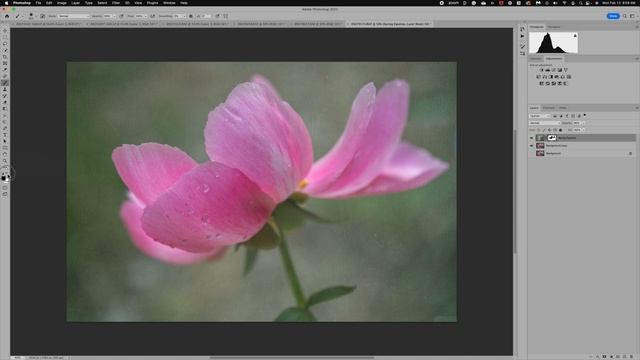Add a Curves adjustment

tap(554, 70)
